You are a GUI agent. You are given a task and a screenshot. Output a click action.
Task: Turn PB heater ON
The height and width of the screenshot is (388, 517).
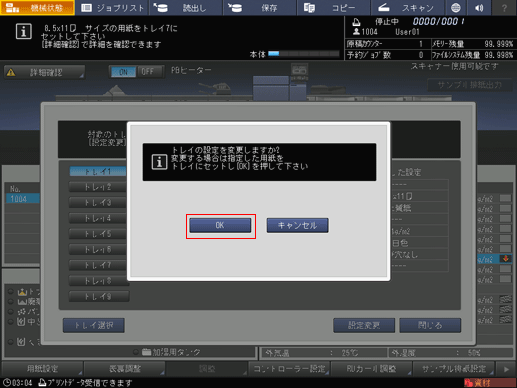(x=123, y=72)
